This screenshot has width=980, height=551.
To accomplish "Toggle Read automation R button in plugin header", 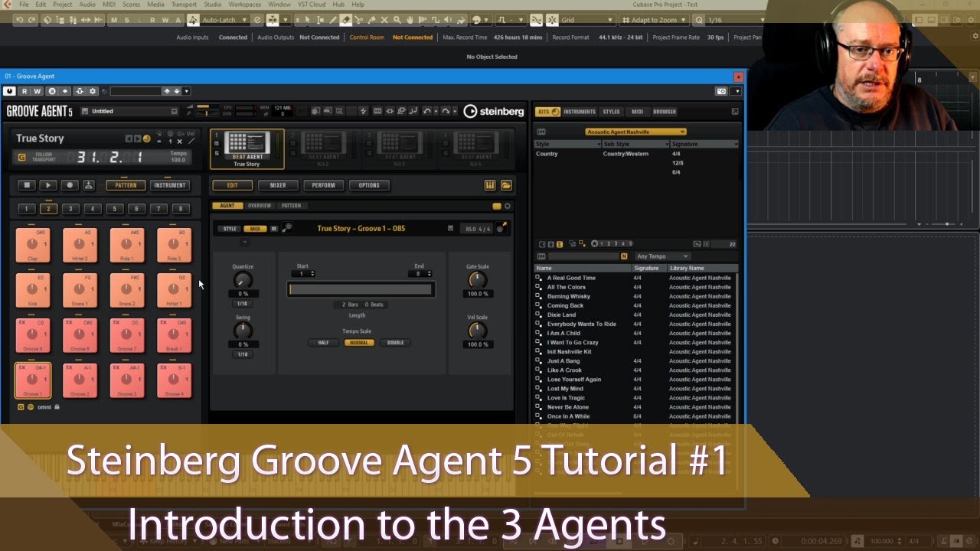I will 25,91.
